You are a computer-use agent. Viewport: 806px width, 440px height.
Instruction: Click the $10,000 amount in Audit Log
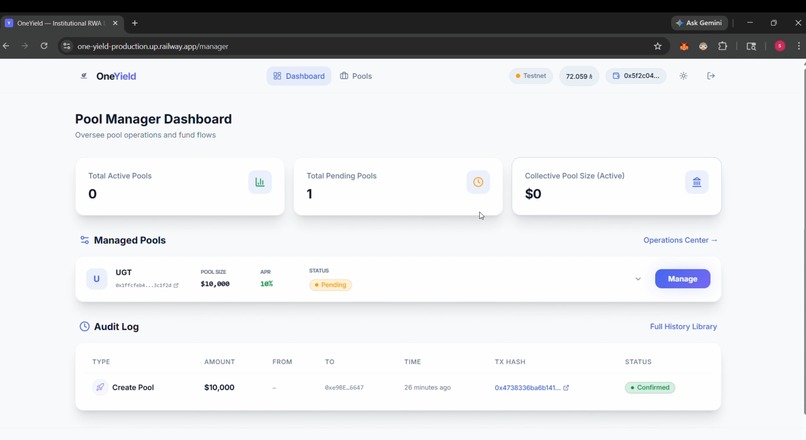tap(219, 387)
